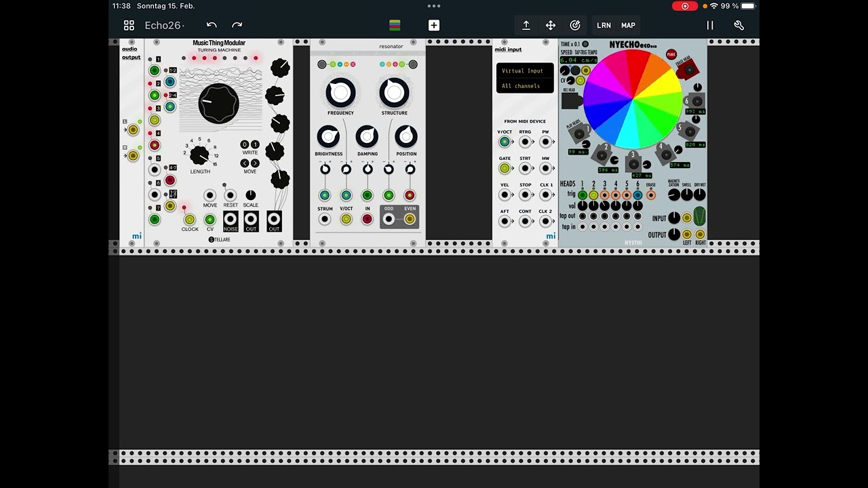
Task: Open the All channels MIDI selector
Action: click(x=525, y=86)
